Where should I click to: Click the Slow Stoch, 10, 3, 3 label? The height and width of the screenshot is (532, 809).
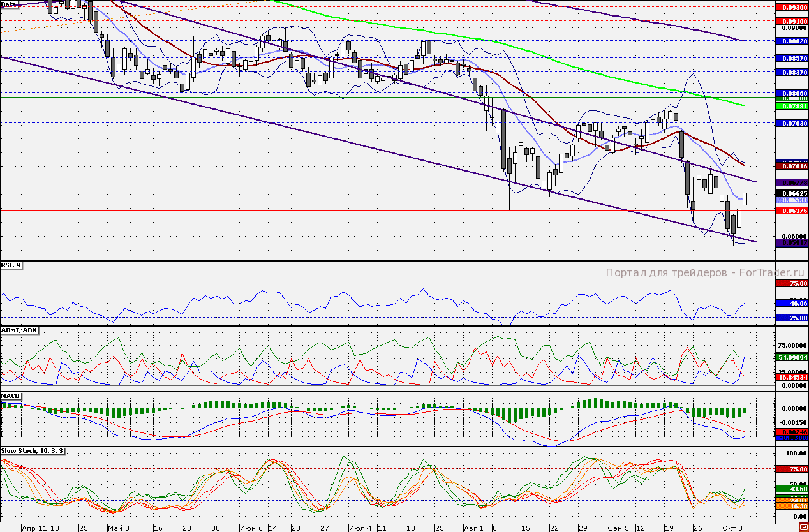[33, 450]
